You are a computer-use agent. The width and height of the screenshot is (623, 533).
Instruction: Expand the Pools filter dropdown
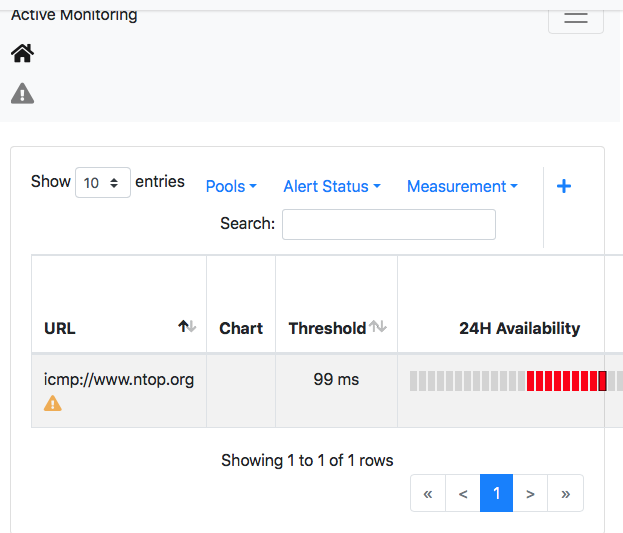tap(231, 186)
